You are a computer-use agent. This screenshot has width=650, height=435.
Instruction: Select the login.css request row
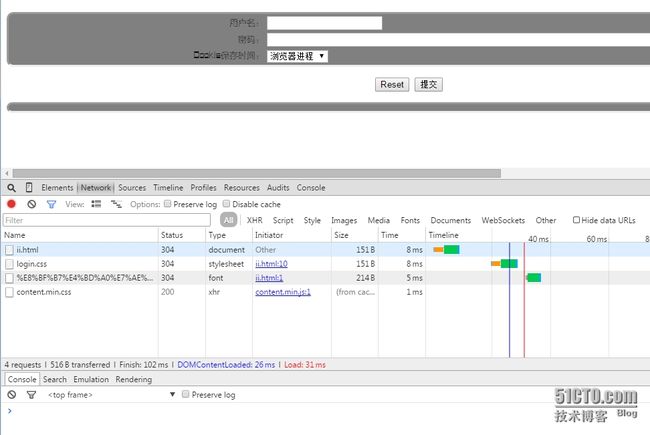tap(326, 264)
